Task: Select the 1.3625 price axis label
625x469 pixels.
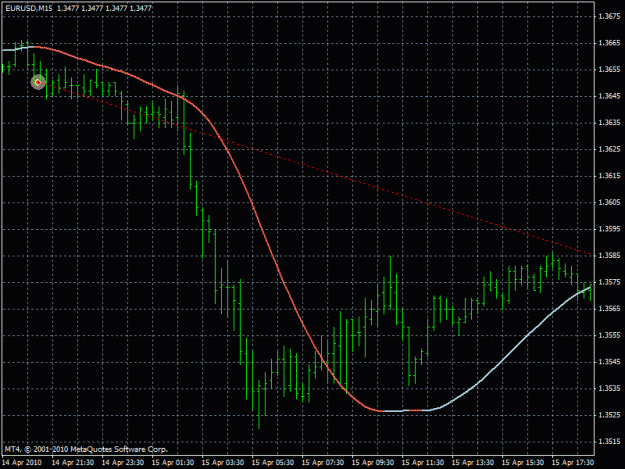Action: [609, 149]
